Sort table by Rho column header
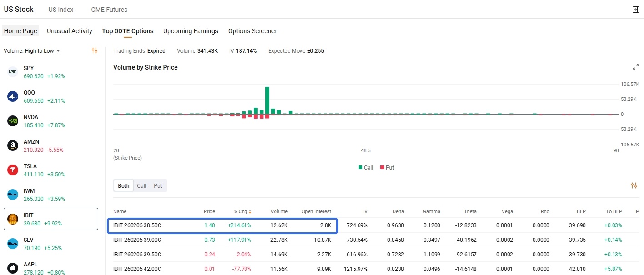 (545, 211)
